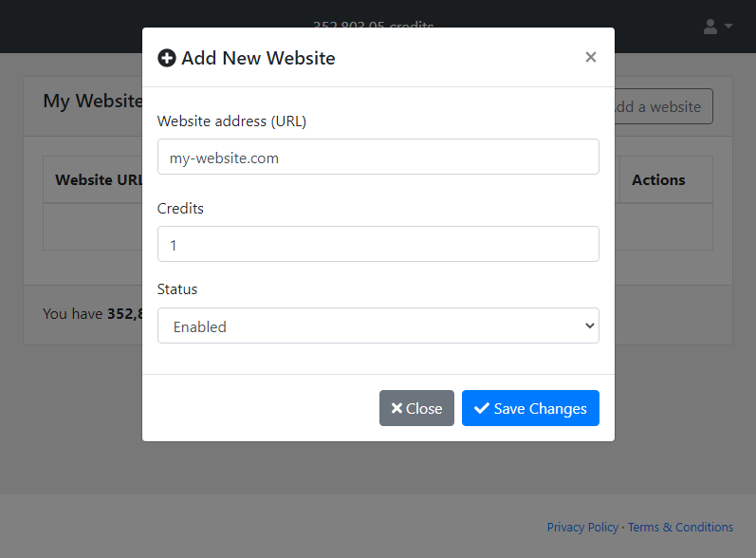Open the Privacy Policy link
This screenshot has width=756, height=558.
coord(582,527)
